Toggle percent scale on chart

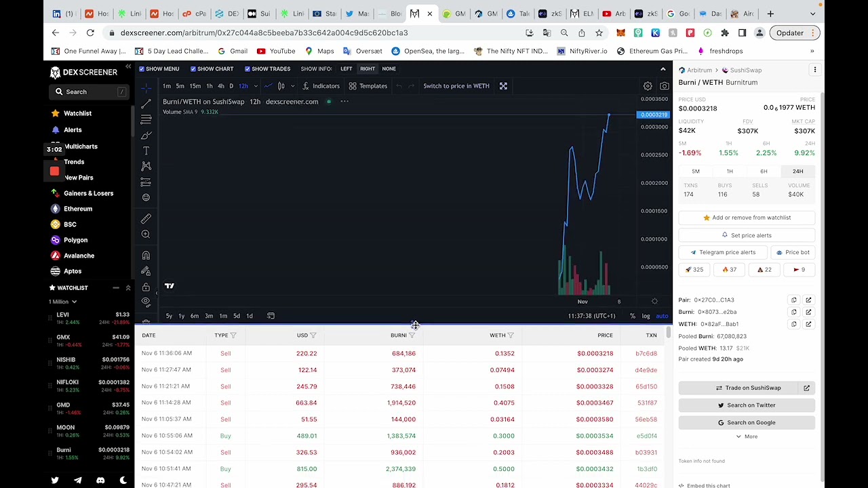633,316
